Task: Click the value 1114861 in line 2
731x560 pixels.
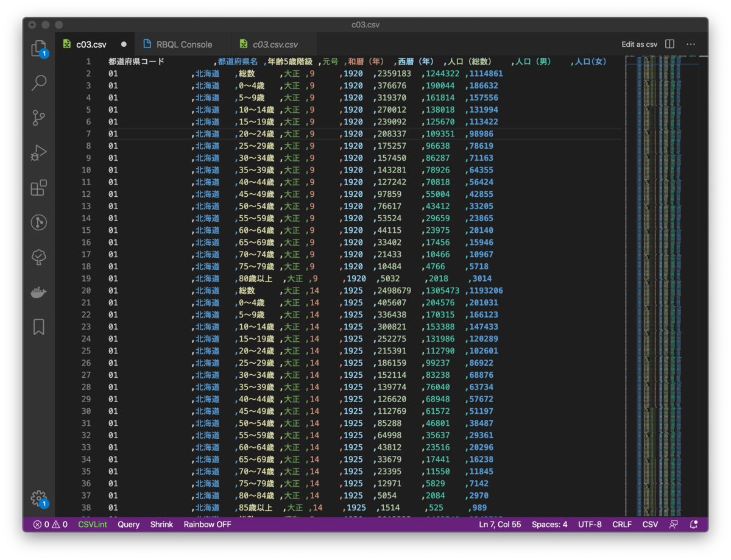Action: pyautogui.click(x=486, y=74)
